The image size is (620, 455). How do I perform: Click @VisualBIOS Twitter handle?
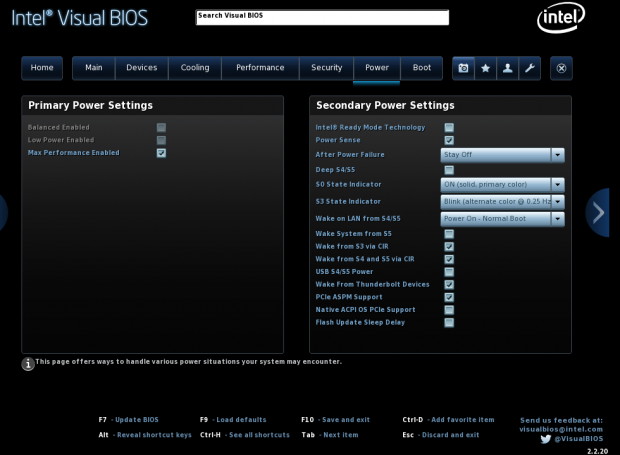tap(578, 439)
